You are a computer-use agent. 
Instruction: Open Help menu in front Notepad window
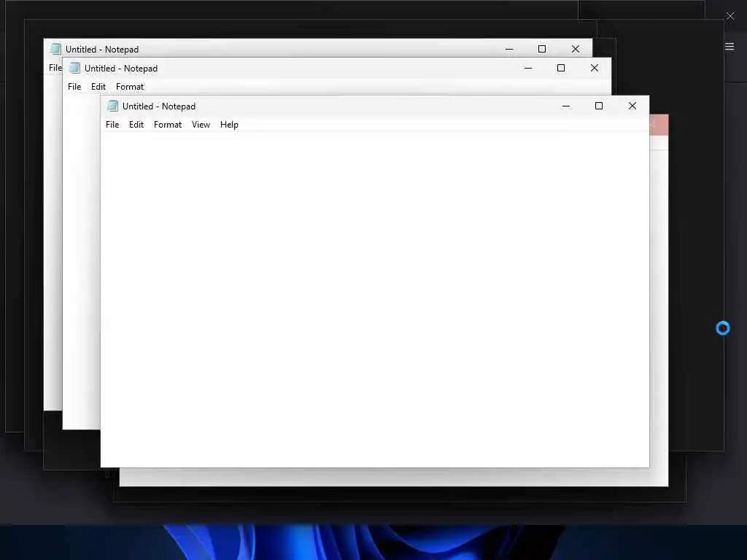click(229, 125)
